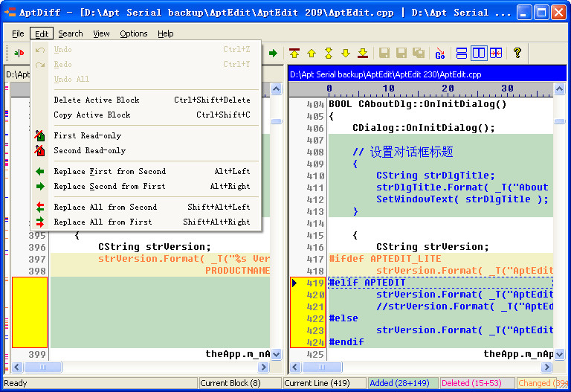This screenshot has width=571, height=392.
Task: Jump to the last difference icon
Action: click(363, 54)
